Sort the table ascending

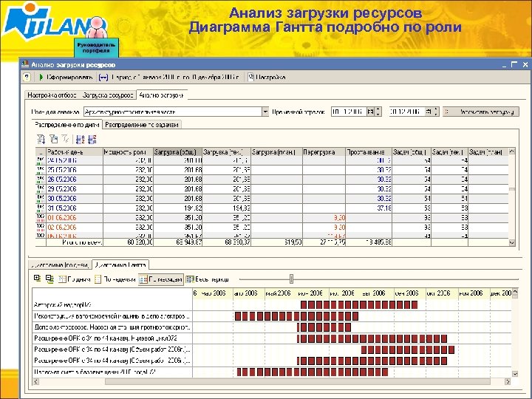click(x=80, y=140)
